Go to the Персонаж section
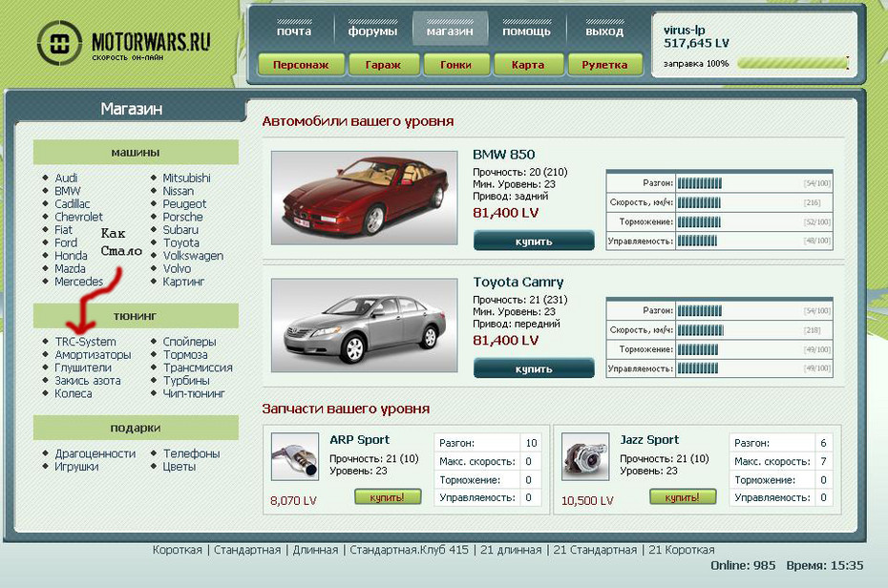The width and height of the screenshot is (888, 588). [x=301, y=65]
